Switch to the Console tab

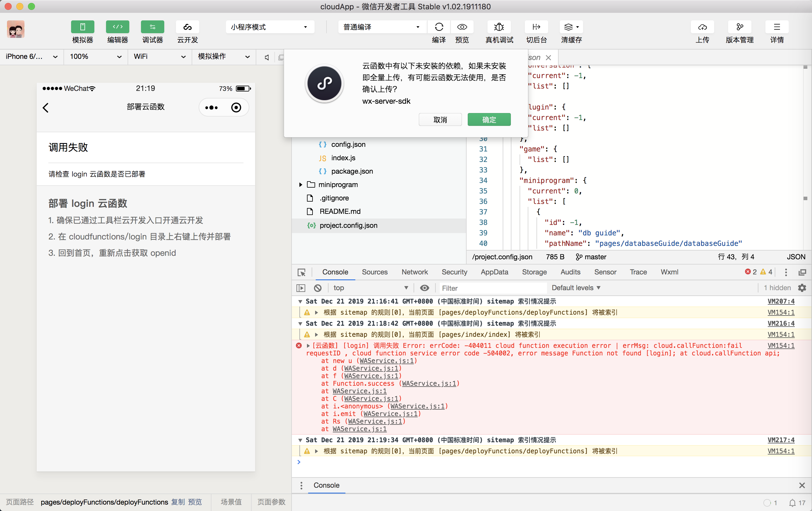click(x=335, y=272)
